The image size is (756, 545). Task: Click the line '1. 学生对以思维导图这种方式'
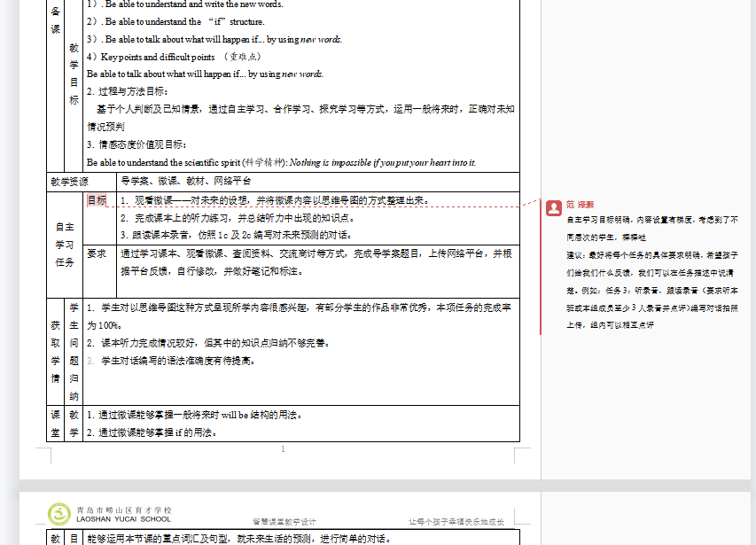coord(299,316)
